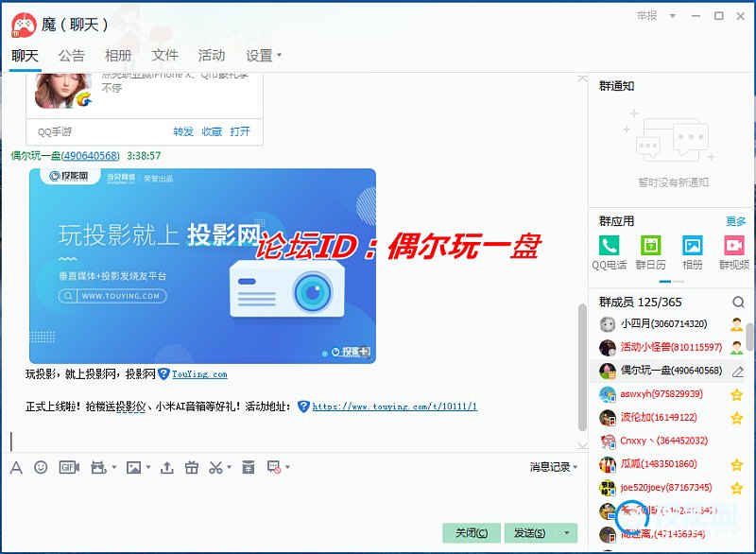Screen dimensions: 756x554
Task: Click the green person badge beside 活动小怪兽
Action: tap(736, 348)
